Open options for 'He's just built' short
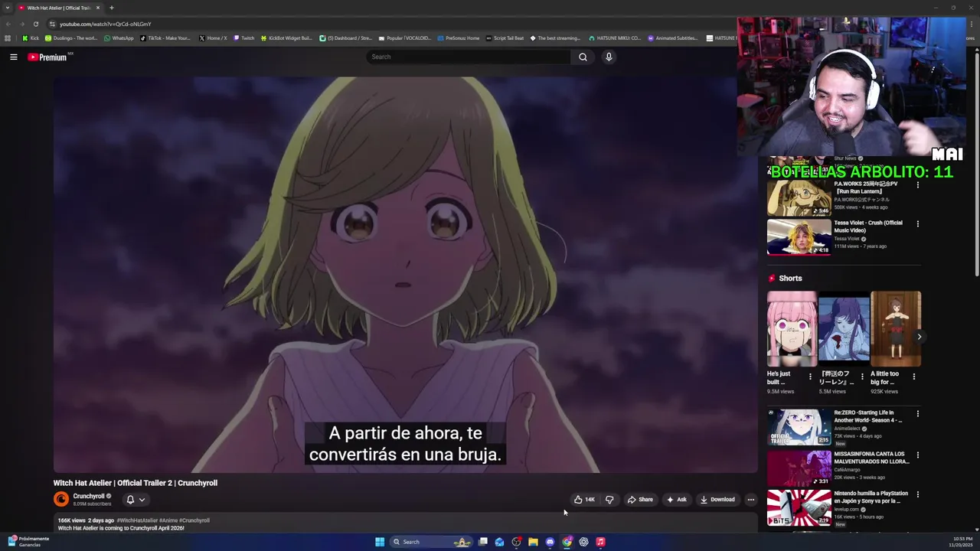This screenshot has width=980, height=551. coord(810,377)
